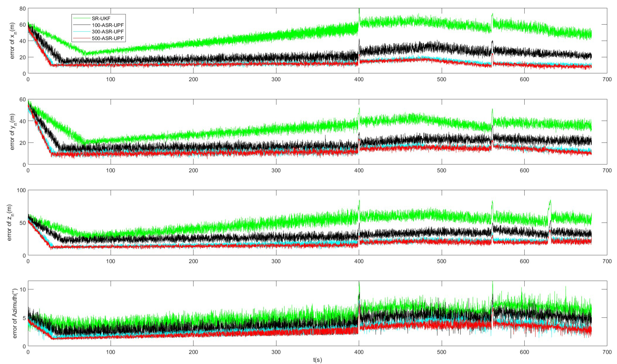Click the 700 tick below the azimuth plot
Screen dimensions: 617x364
pyautogui.click(x=607, y=352)
